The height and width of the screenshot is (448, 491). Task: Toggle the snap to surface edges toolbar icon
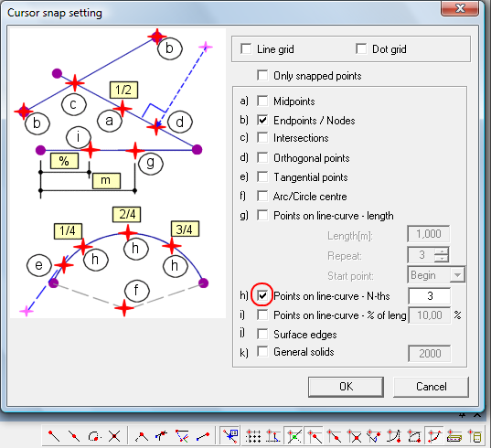454,435
